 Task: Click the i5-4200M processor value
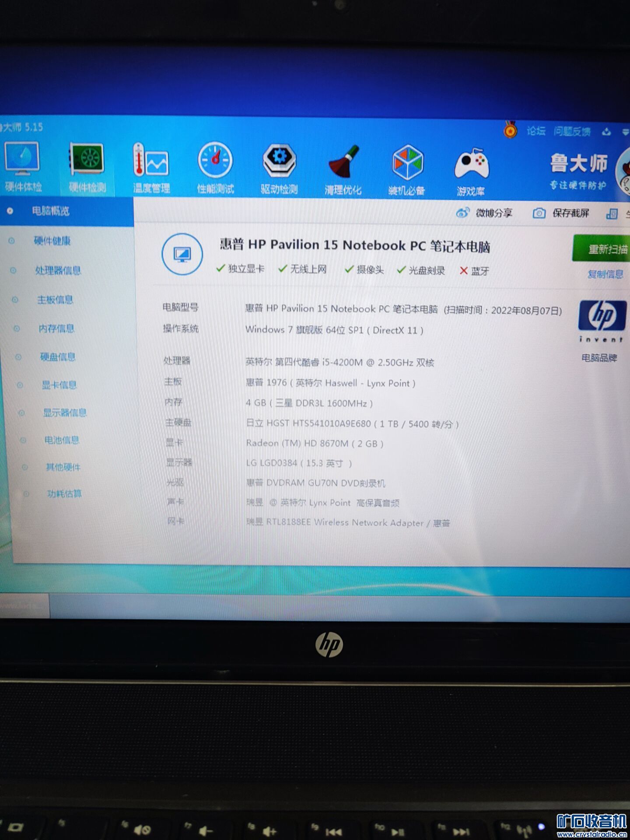pyautogui.click(x=339, y=362)
